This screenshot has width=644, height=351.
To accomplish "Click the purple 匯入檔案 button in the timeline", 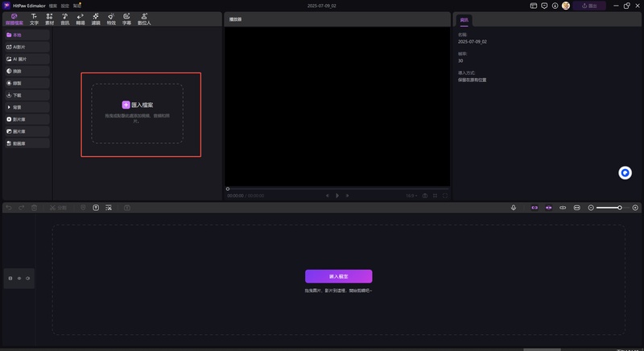I will (338, 276).
